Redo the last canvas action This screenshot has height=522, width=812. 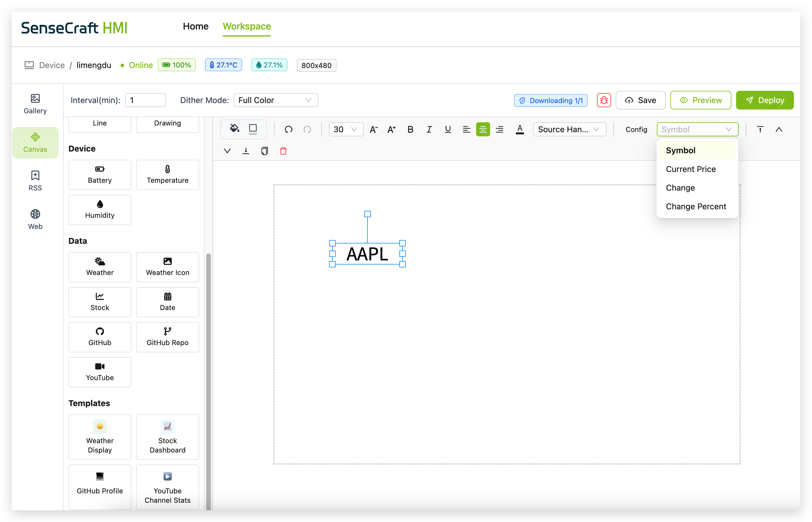pyautogui.click(x=307, y=129)
